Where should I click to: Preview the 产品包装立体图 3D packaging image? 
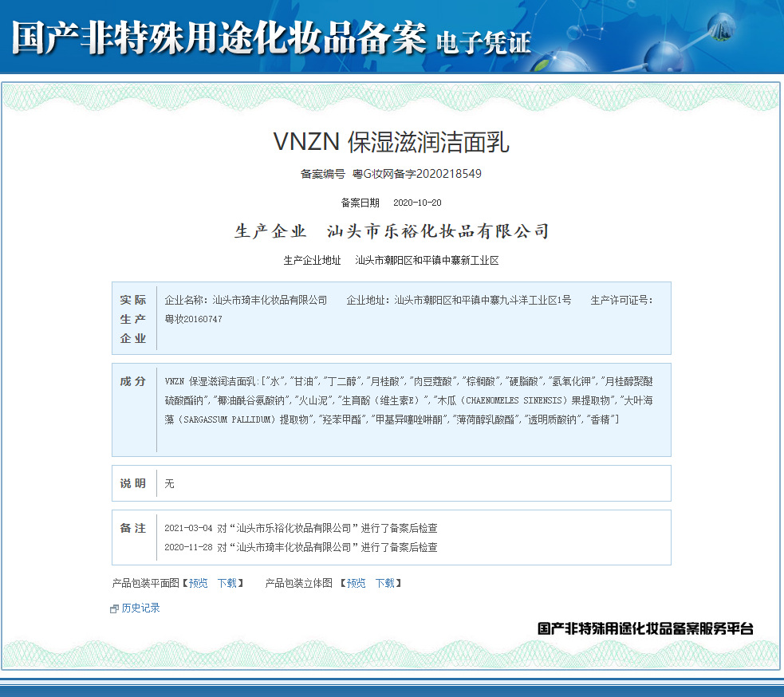coord(356,583)
